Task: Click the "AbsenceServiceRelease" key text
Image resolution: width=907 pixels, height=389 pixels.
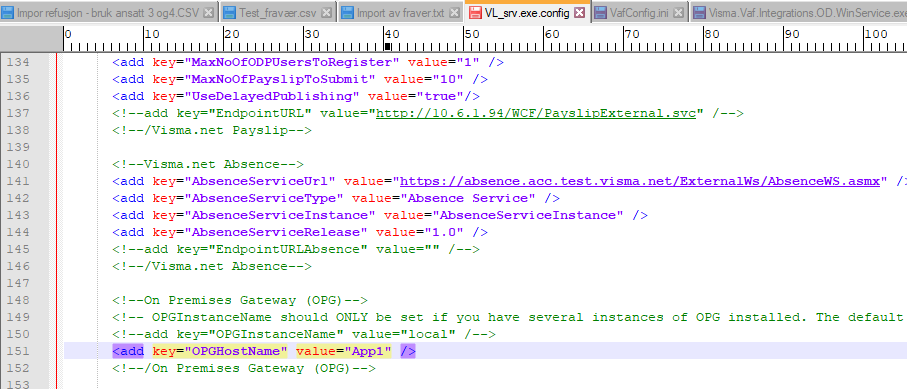Action: click(x=275, y=232)
